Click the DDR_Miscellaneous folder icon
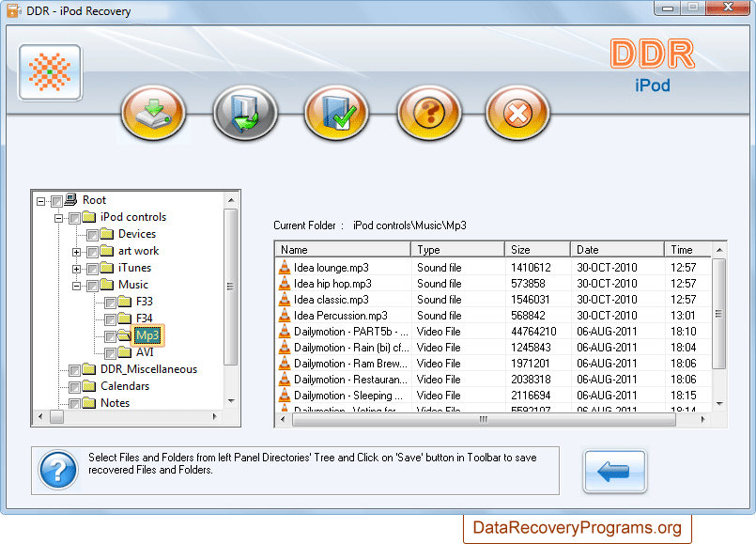756x544 pixels. [x=88, y=369]
